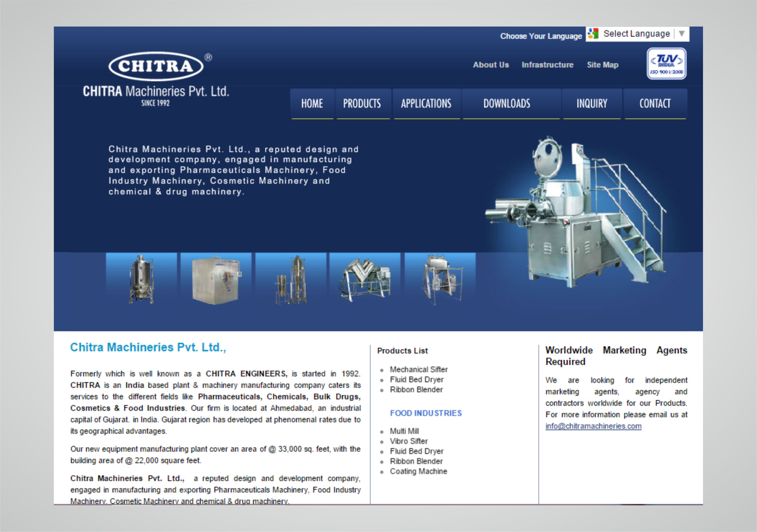Click the info@chitramachineries.com email link
Screen dimensions: 757x532
pyautogui.click(x=593, y=426)
